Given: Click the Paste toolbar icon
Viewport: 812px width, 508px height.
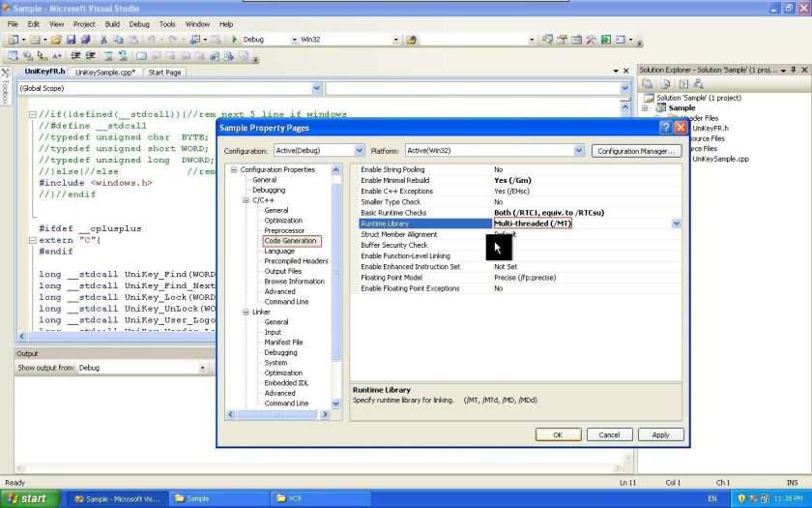Looking at the screenshot, I should pos(133,40).
